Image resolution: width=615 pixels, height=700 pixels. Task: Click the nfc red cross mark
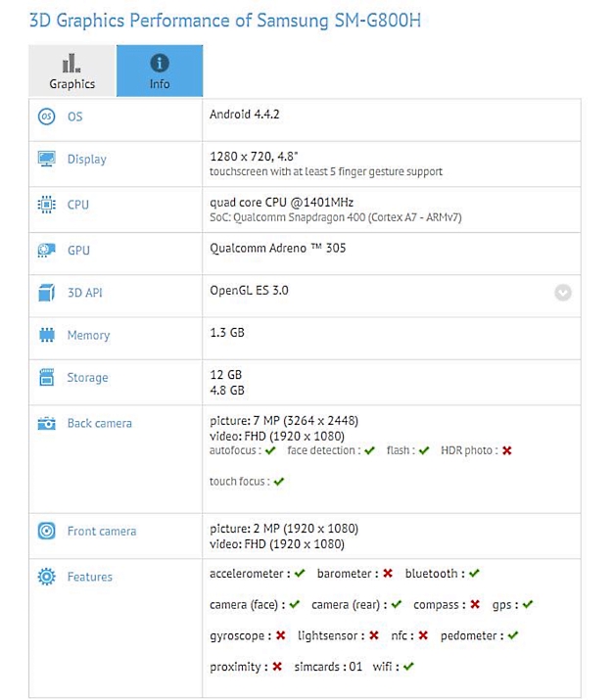422,635
